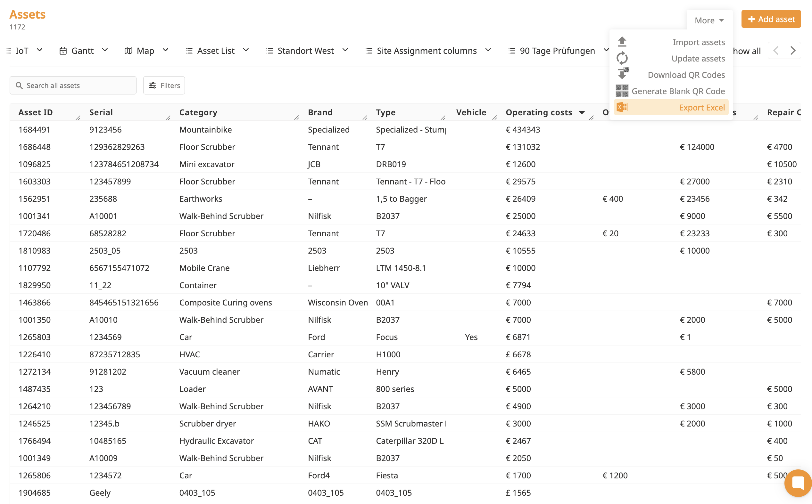Click the Add asset button
The width and height of the screenshot is (812, 504).
point(771,19)
